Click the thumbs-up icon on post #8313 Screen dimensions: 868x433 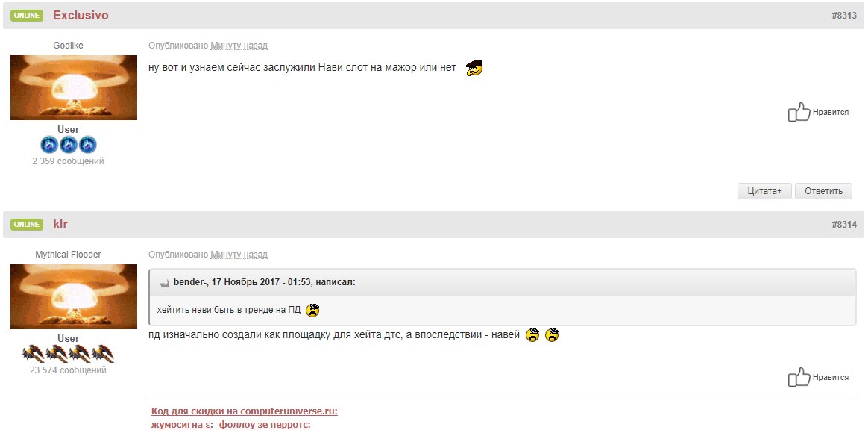799,112
